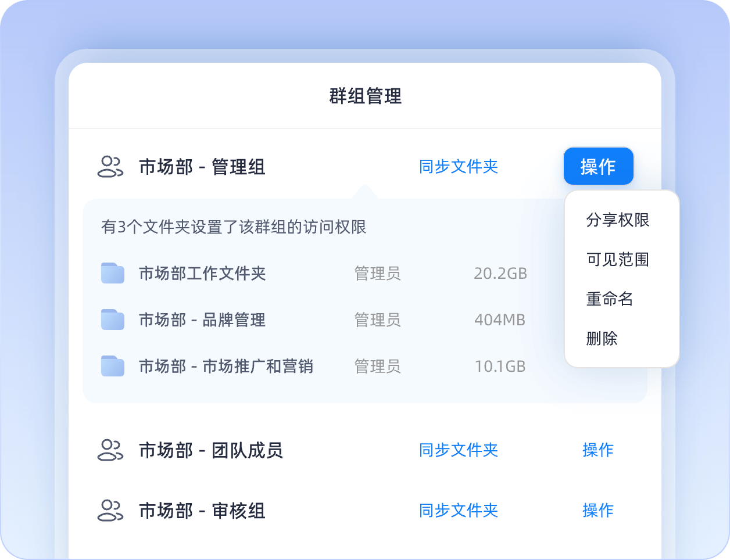Expand 同步文件夹 for 市场部 - 审核组
This screenshot has width=730, height=560.
click(x=459, y=511)
